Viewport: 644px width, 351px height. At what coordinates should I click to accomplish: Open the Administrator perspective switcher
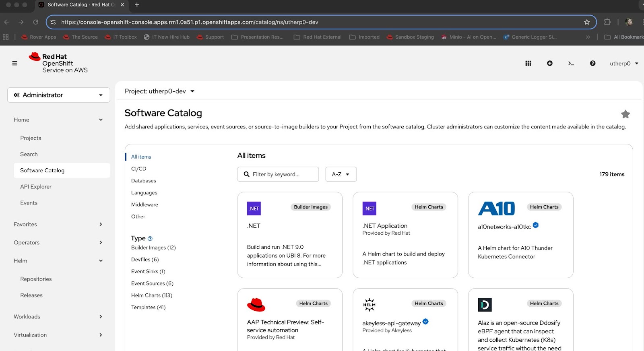pyautogui.click(x=58, y=95)
